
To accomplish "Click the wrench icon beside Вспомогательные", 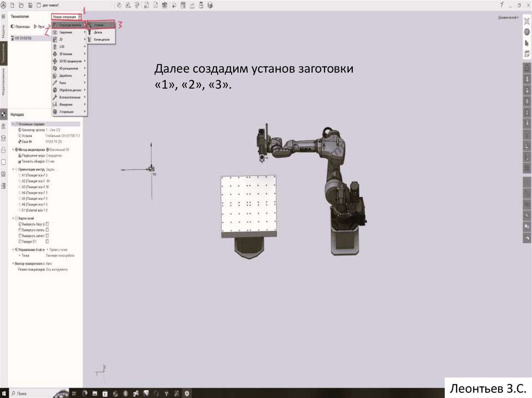I will tap(55, 98).
